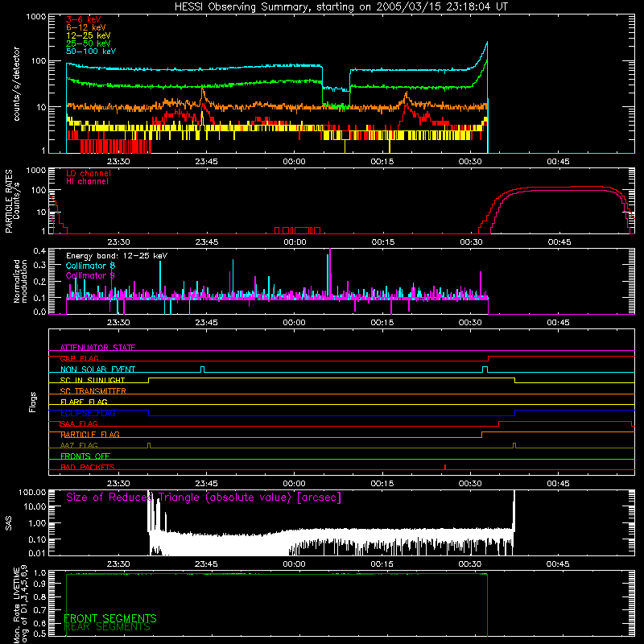The height and width of the screenshot is (644, 644).
Task: Select the blue ECLIPSE FLAG label
Action: [x=88, y=413]
